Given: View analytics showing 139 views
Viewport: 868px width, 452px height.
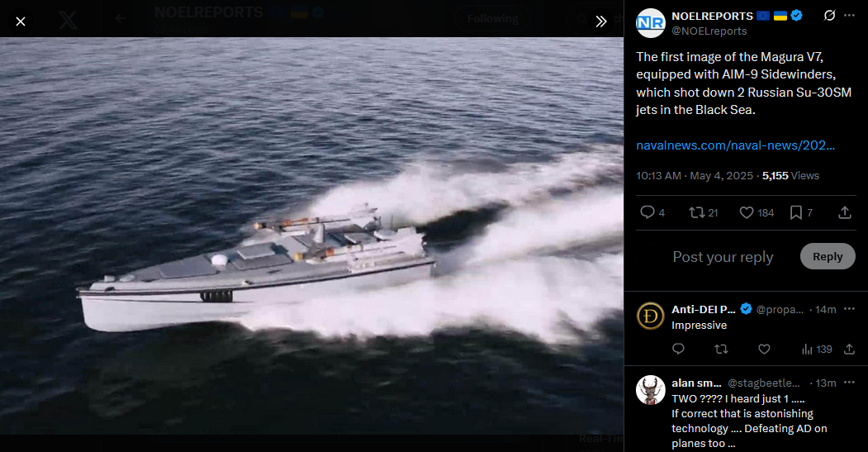Looking at the screenshot, I should [x=817, y=349].
